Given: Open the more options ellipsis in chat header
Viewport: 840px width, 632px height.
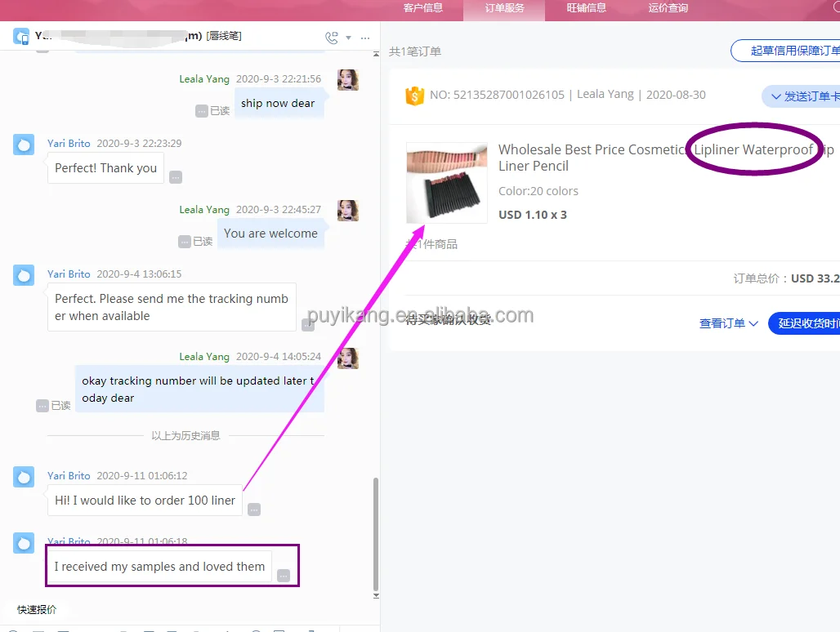Looking at the screenshot, I should pos(365,38).
